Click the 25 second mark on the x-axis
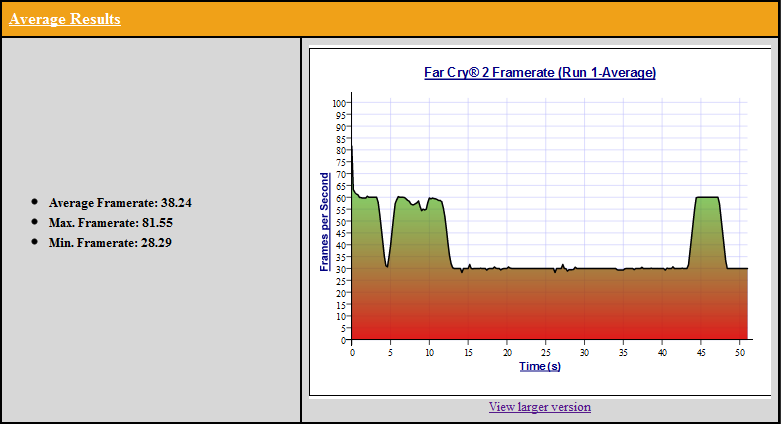This screenshot has height=424, width=781. point(546,351)
